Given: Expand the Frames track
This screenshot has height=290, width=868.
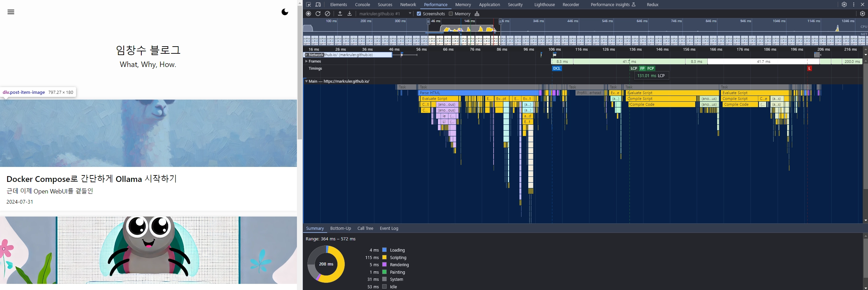Looking at the screenshot, I should (306, 61).
